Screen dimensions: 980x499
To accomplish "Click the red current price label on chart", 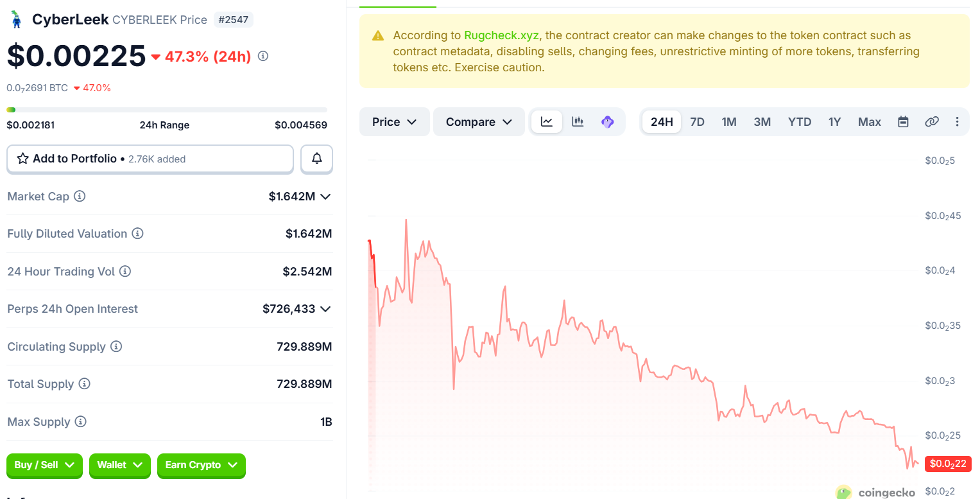I will pos(947,464).
